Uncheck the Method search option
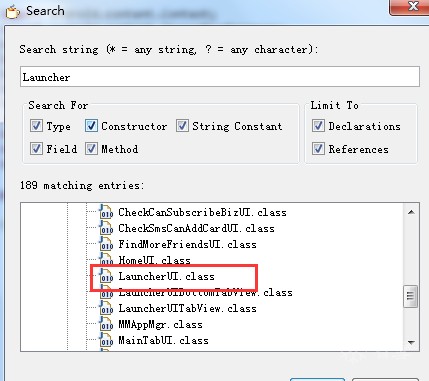 coord(91,149)
